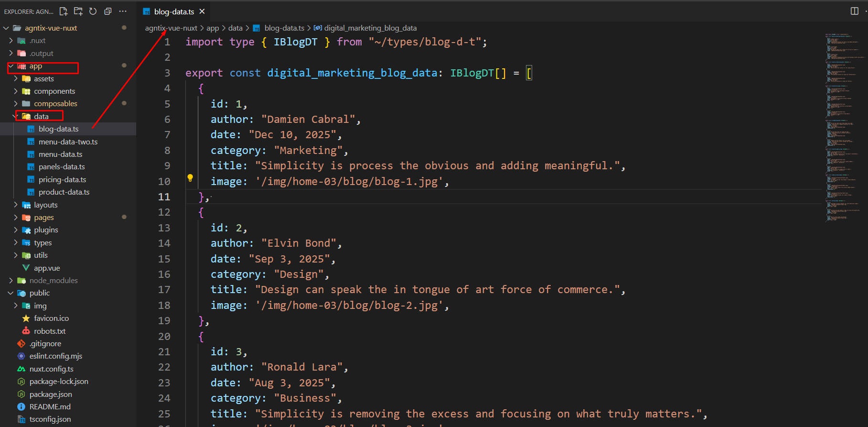Click the New Folder icon in Explorer
This screenshot has width=868, height=427.
coord(78,11)
